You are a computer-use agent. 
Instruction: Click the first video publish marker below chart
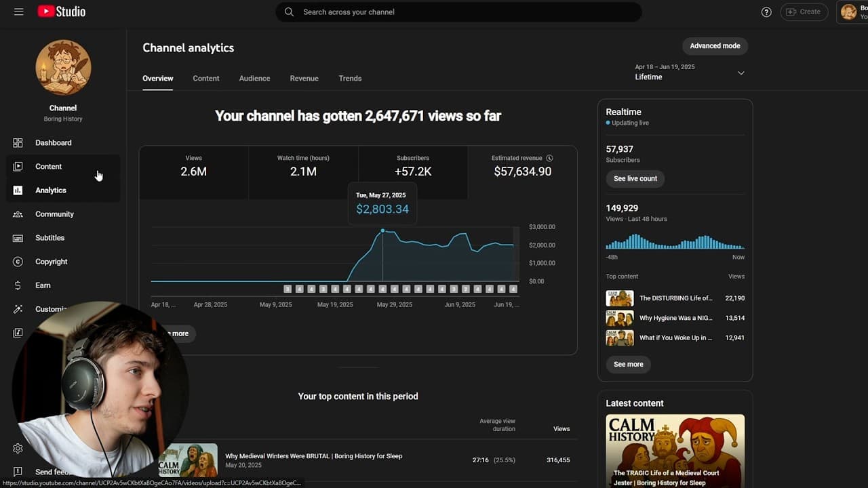pyautogui.click(x=288, y=289)
